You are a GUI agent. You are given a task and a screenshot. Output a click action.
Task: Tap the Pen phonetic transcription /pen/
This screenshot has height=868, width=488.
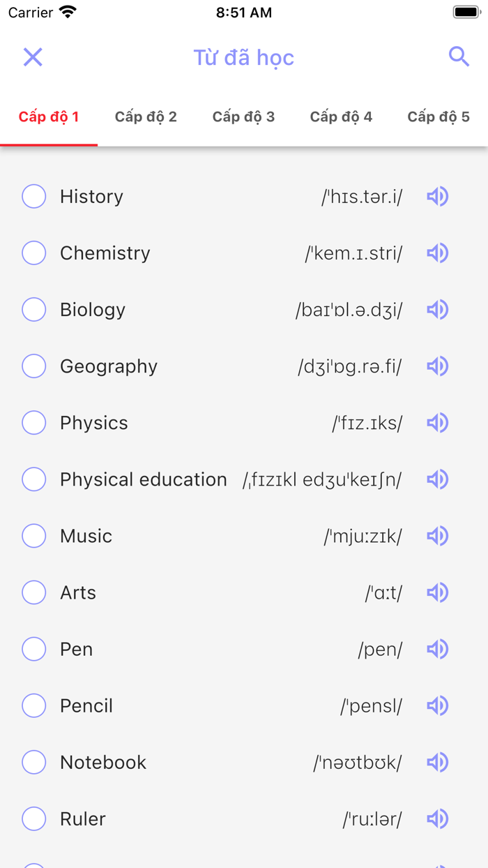tap(380, 650)
